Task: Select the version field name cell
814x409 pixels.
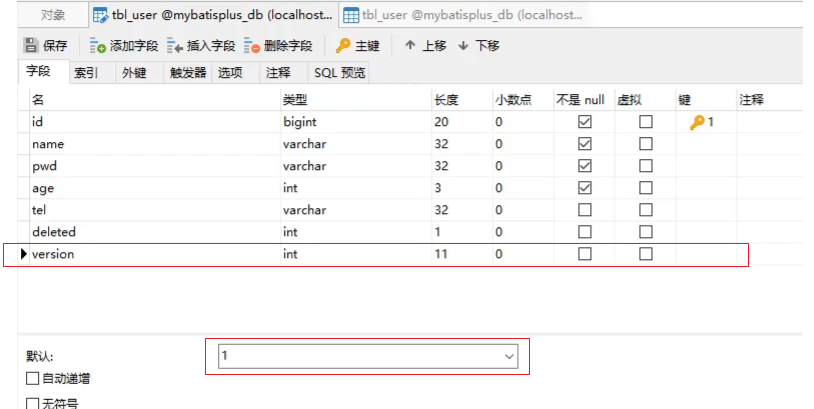Action: coord(155,254)
